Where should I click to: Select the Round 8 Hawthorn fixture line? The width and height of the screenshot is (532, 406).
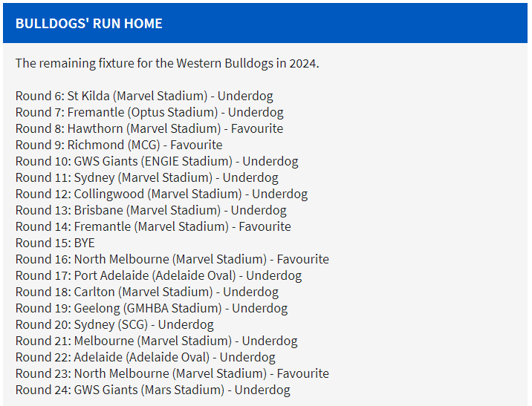pos(149,128)
